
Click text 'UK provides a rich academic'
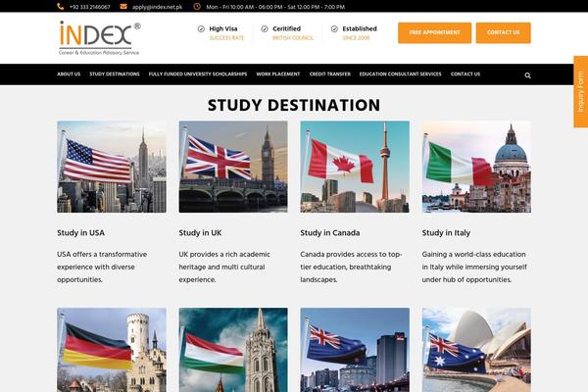pyautogui.click(x=224, y=255)
